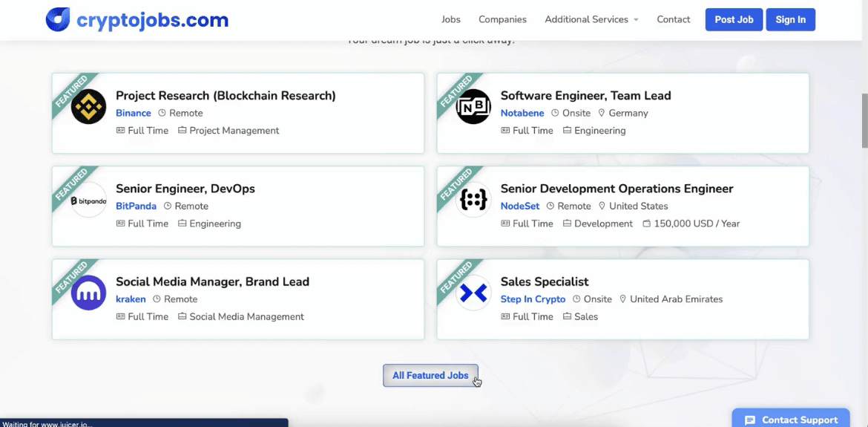Open Senior Engineer, DevOps job title
The image size is (868, 427).
[x=185, y=189]
